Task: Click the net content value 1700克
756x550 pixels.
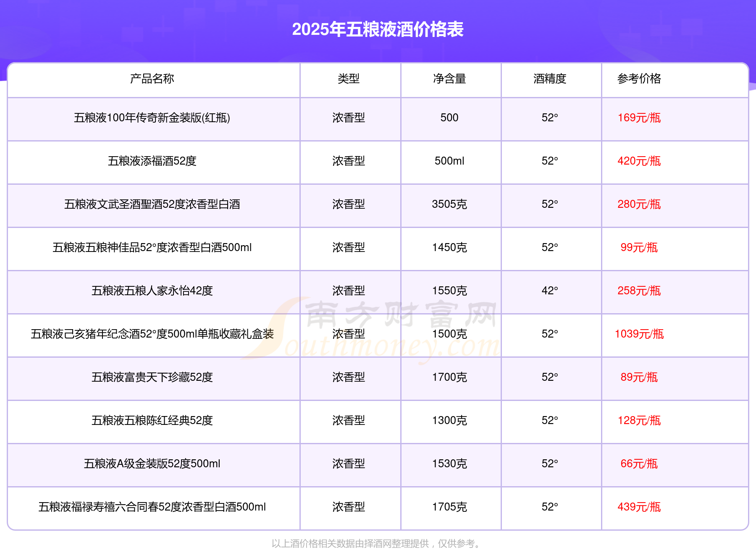Action: click(449, 377)
